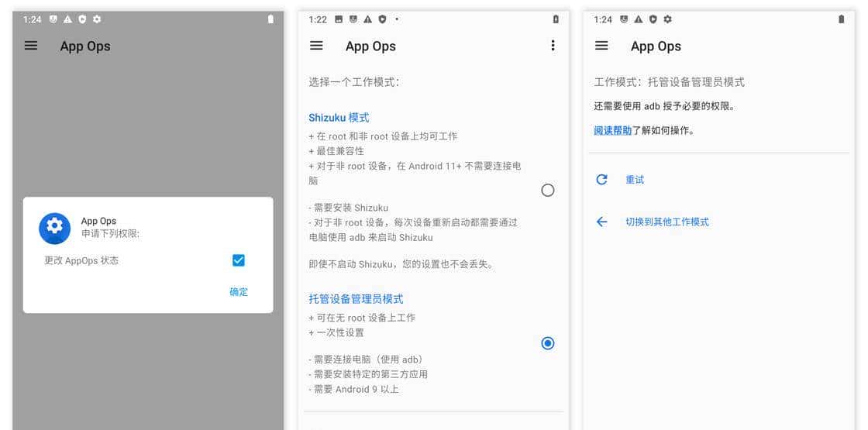
Task: Click image icon in middle status bar
Action: click(x=339, y=19)
